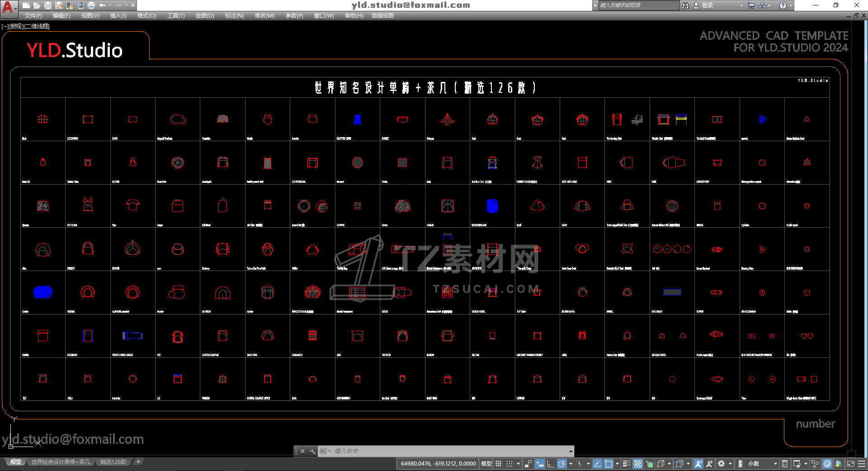Switch to the 世界经典设计单椅+茶几 layout tab
This screenshot has height=471, width=868.
tap(61, 462)
